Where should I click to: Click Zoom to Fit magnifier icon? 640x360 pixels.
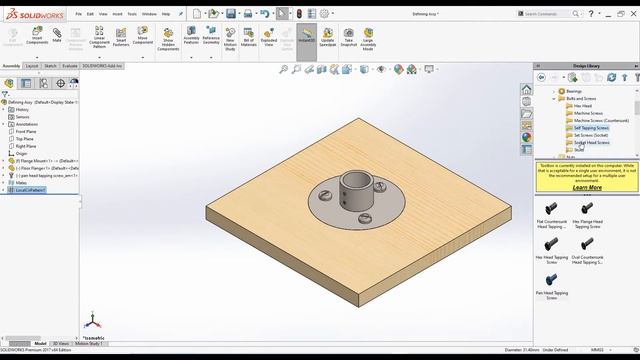pos(283,69)
